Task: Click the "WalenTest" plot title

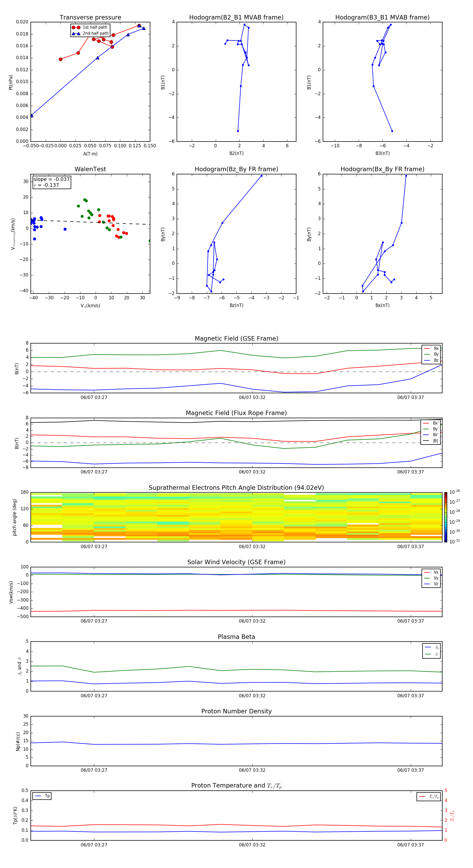Action: (90, 169)
